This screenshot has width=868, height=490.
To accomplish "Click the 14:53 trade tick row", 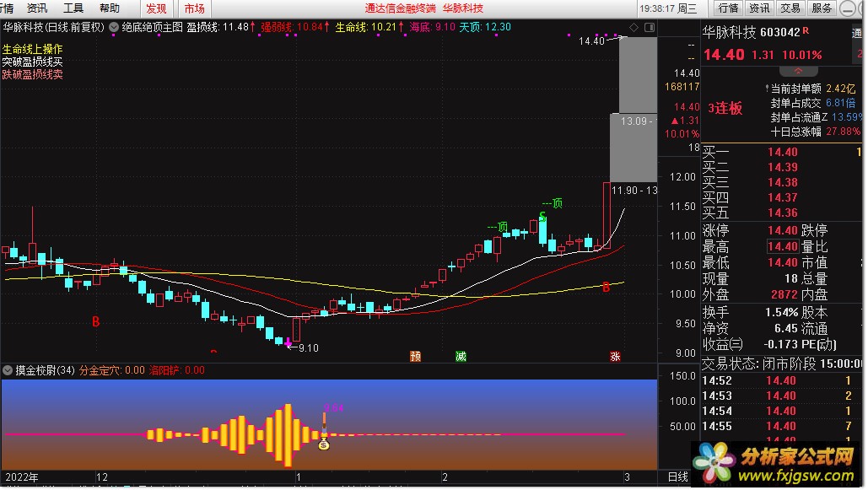I will coord(782,396).
